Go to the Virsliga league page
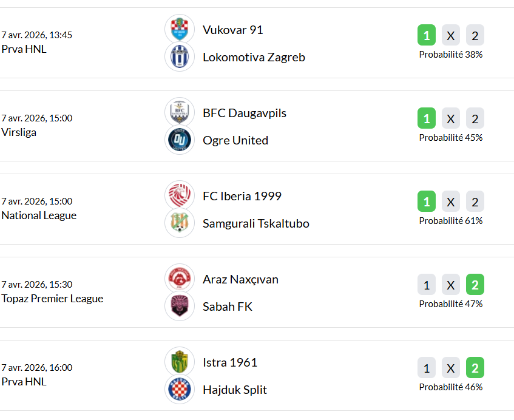This screenshot has height=420, width=514. click(19, 132)
